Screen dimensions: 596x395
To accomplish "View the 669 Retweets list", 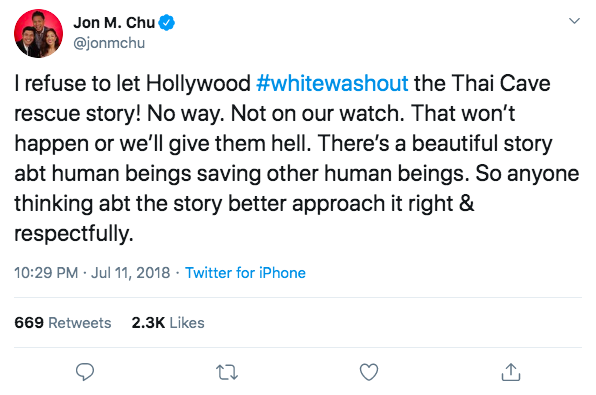I will [63, 323].
